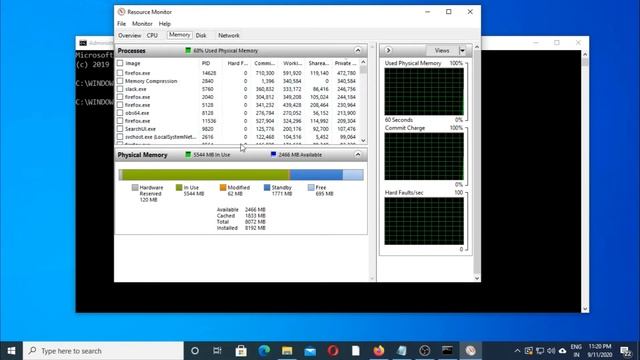
Task: Click the Modified orange legend swatch
Action: pyautogui.click(x=223, y=187)
